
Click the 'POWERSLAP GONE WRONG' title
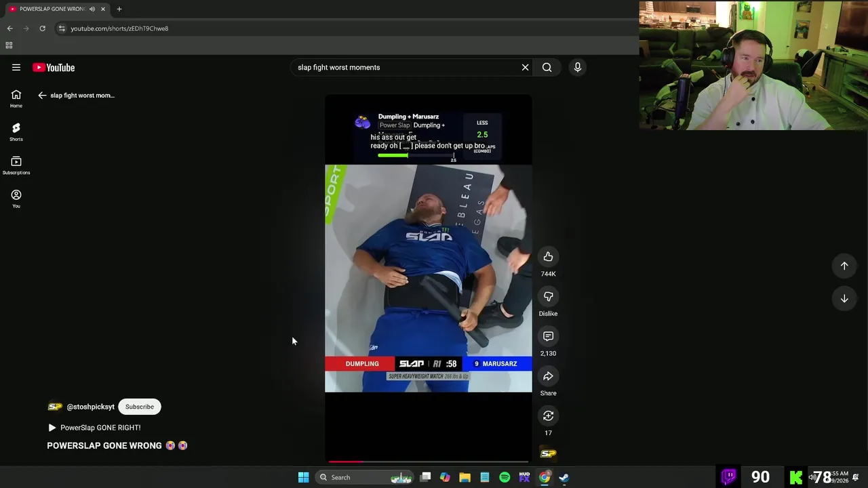tap(104, 445)
